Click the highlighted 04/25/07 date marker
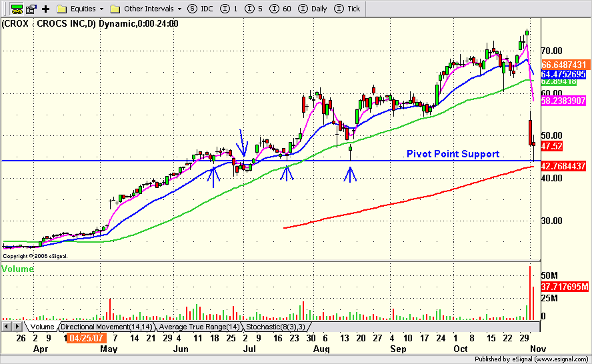Screen dimensions: 592x364 87,338
